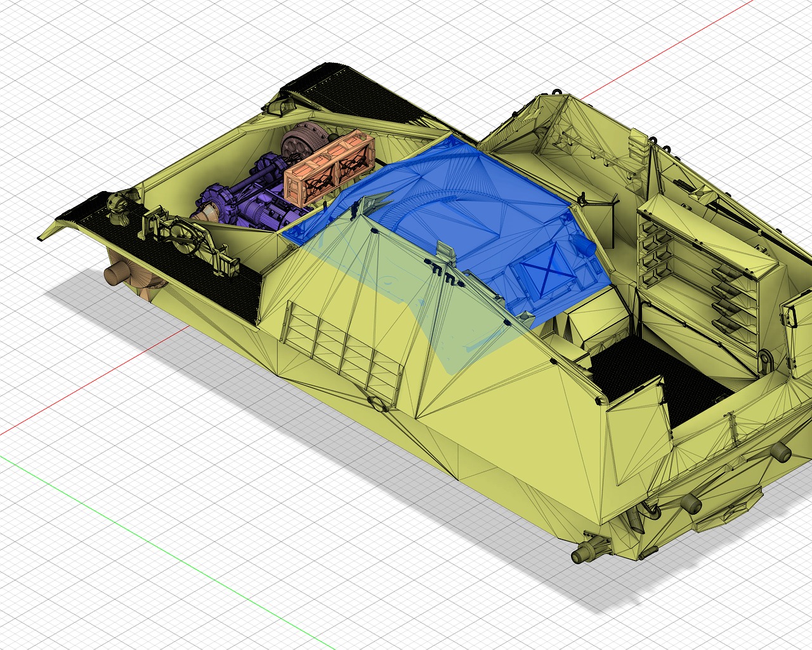Click the ladder-like grille on the hull side
The image size is (812, 650).
(343, 349)
